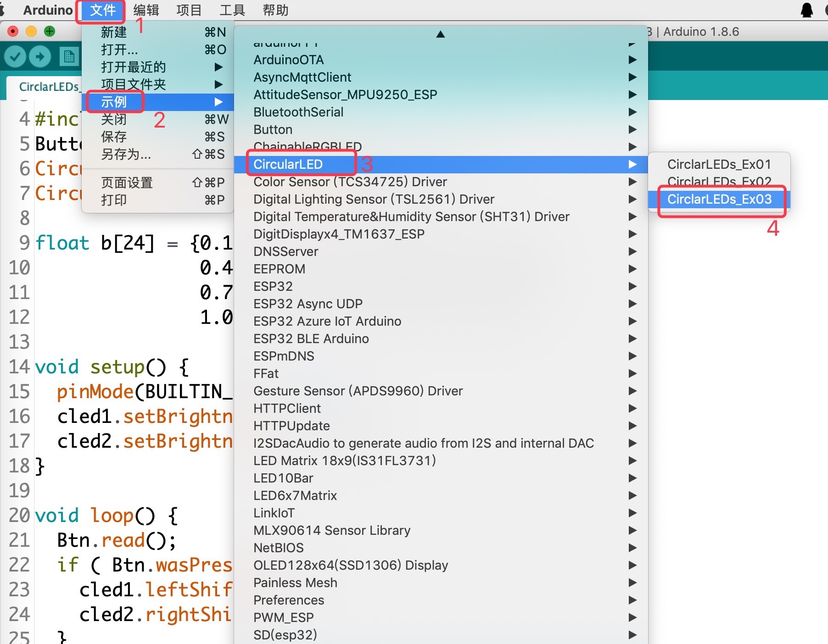The image size is (828, 644).
Task: Open the 工具 menu
Action: tap(232, 10)
